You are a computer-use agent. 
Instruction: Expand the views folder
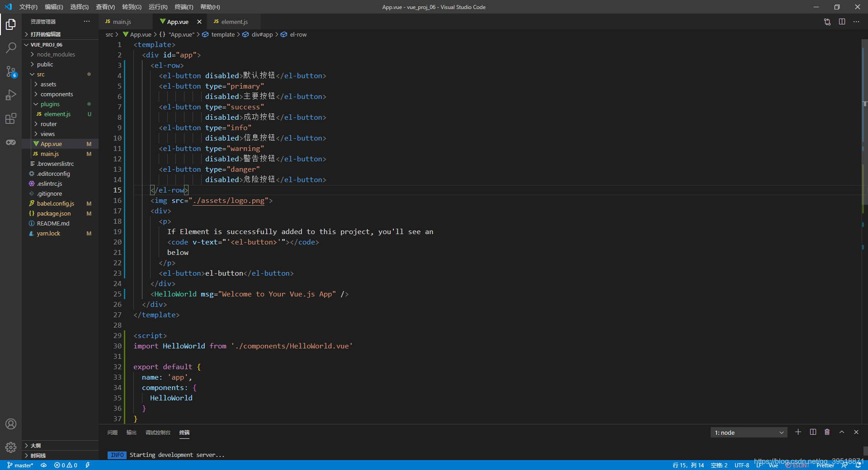(x=60, y=134)
